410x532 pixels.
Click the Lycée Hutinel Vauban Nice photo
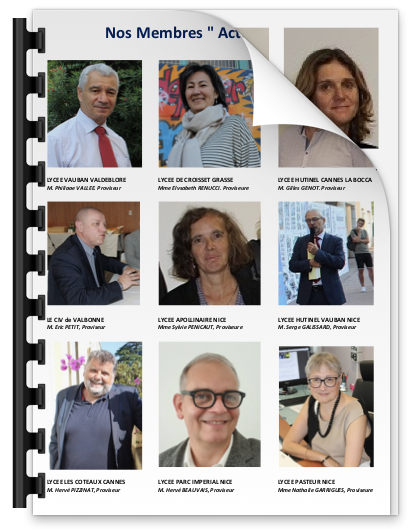pyautogui.click(x=326, y=253)
